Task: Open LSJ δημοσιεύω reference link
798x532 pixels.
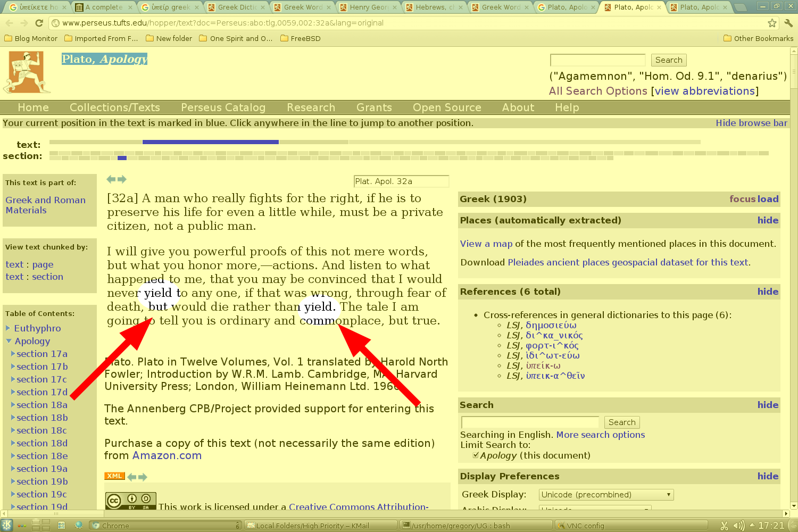Action: (x=551, y=325)
